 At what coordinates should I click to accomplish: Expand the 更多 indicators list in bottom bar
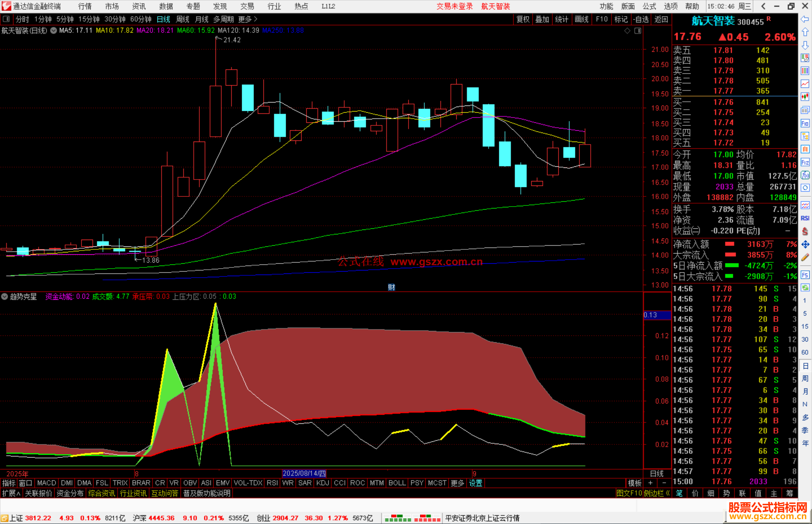coord(458,483)
